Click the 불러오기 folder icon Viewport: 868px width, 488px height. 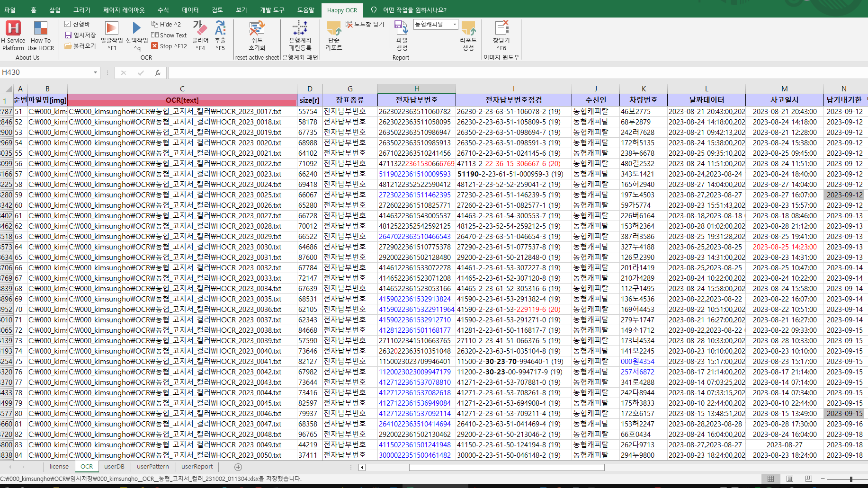click(68, 46)
